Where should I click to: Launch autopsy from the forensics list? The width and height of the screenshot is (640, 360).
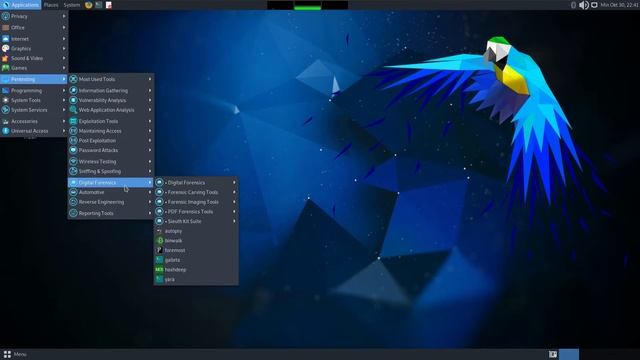[196, 231]
